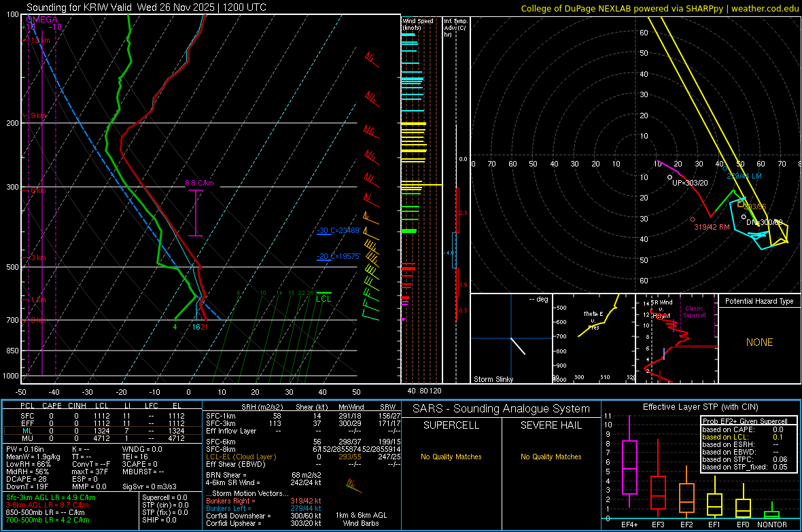The height and width of the screenshot is (532, 802).
Task: Click the 'Wind Speed (knots)' header
Action: 417,24
